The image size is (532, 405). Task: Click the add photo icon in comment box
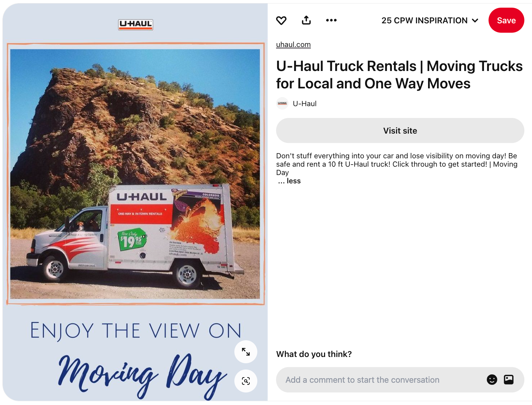tap(509, 380)
